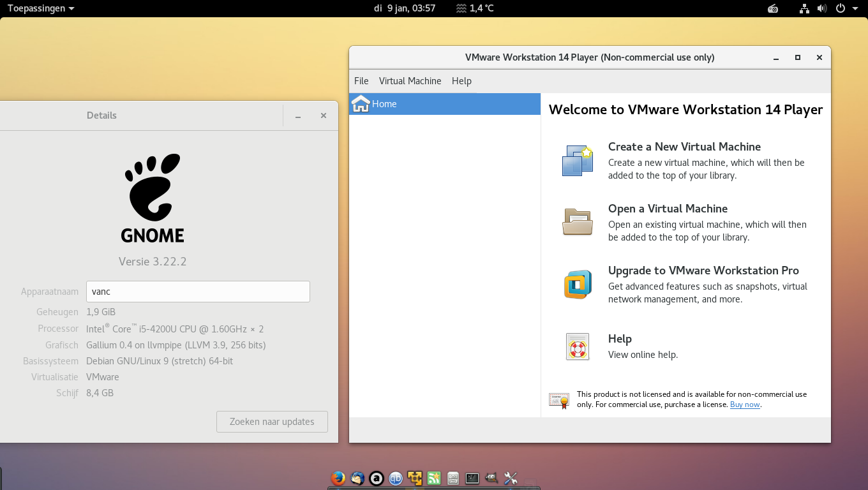This screenshot has width=868, height=490.
Task: Click the Apparaatnaam field containing vanc
Action: (198, 292)
